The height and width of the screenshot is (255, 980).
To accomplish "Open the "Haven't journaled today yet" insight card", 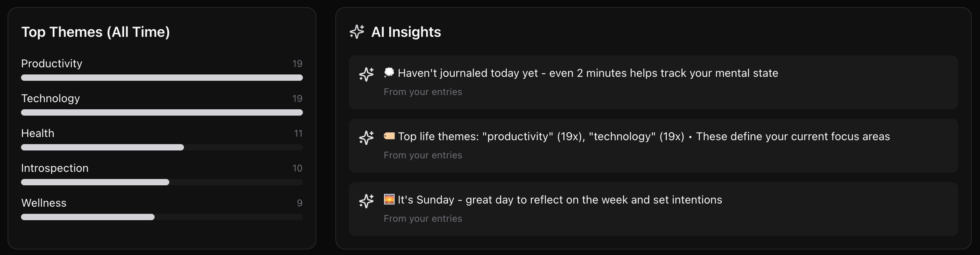I will coord(653,82).
